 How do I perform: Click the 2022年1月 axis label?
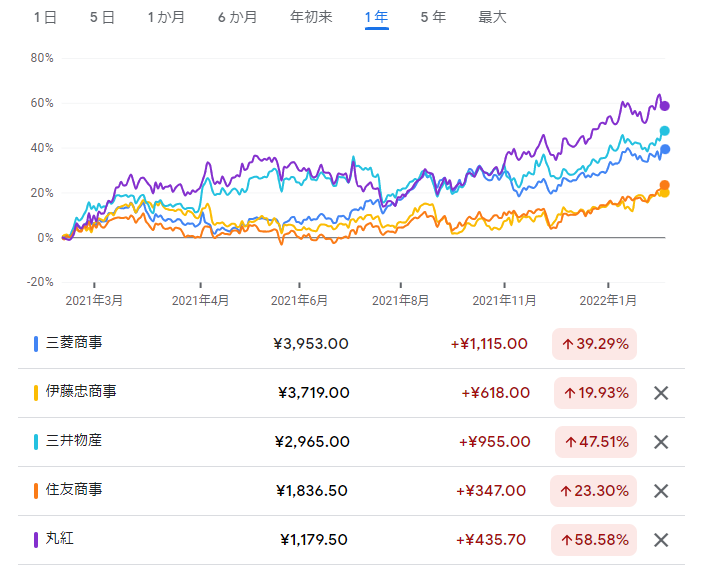coord(608,300)
